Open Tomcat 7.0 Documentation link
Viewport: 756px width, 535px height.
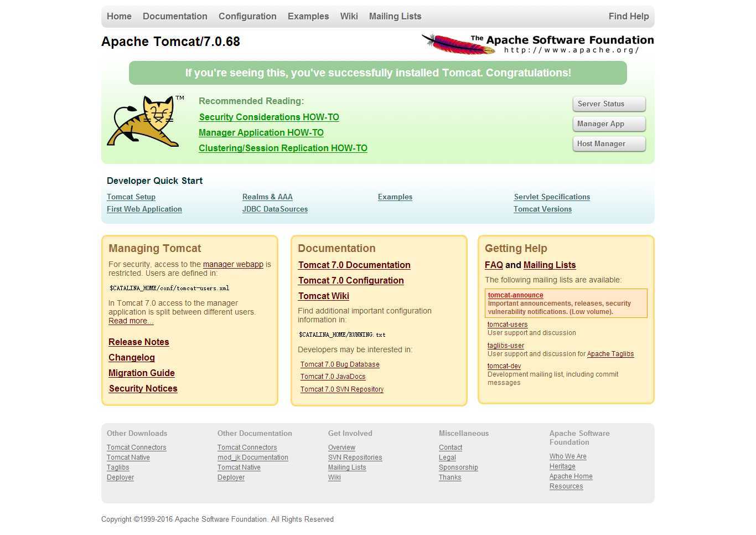pos(354,265)
